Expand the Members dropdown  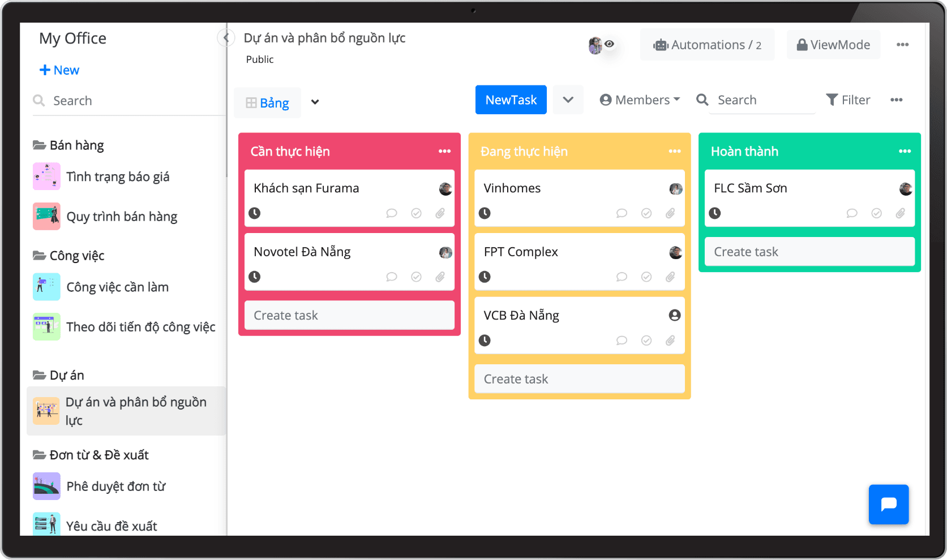(x=640, y=100)
